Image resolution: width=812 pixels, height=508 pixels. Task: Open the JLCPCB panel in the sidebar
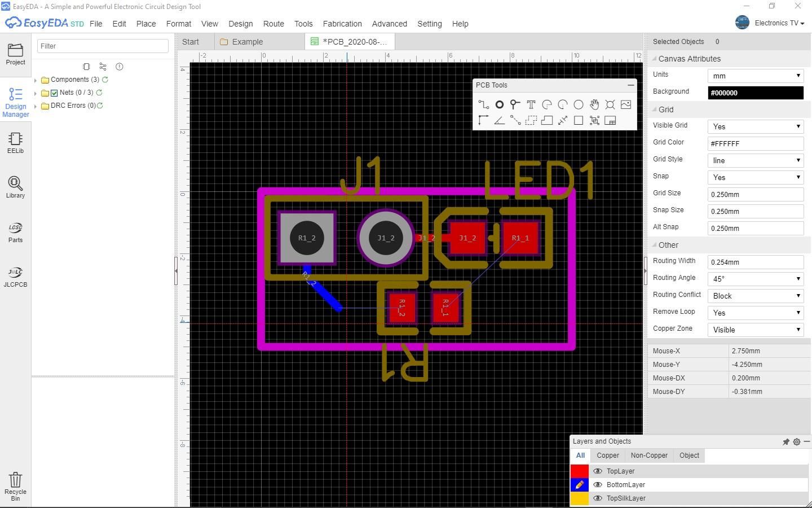pos(15,276)
